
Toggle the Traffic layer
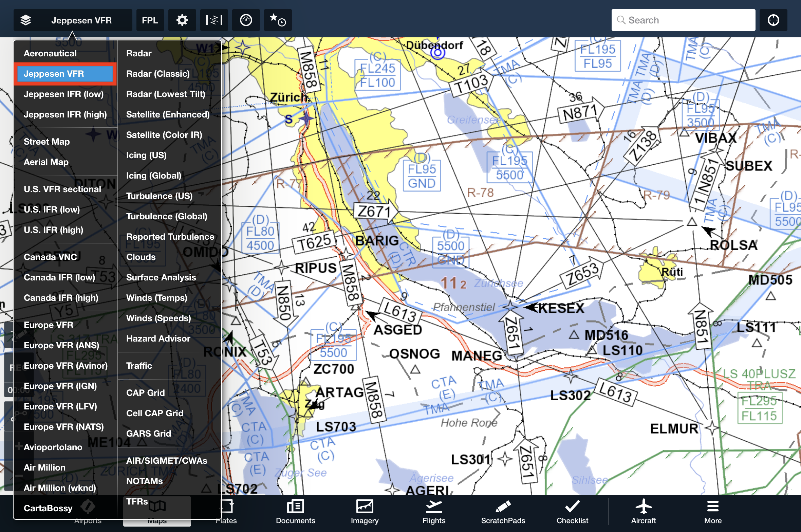pos(139,366)
